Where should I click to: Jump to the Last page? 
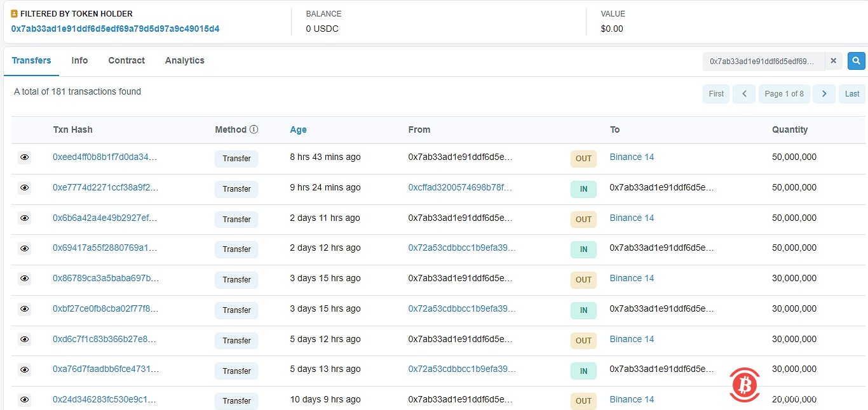[851, 94]
